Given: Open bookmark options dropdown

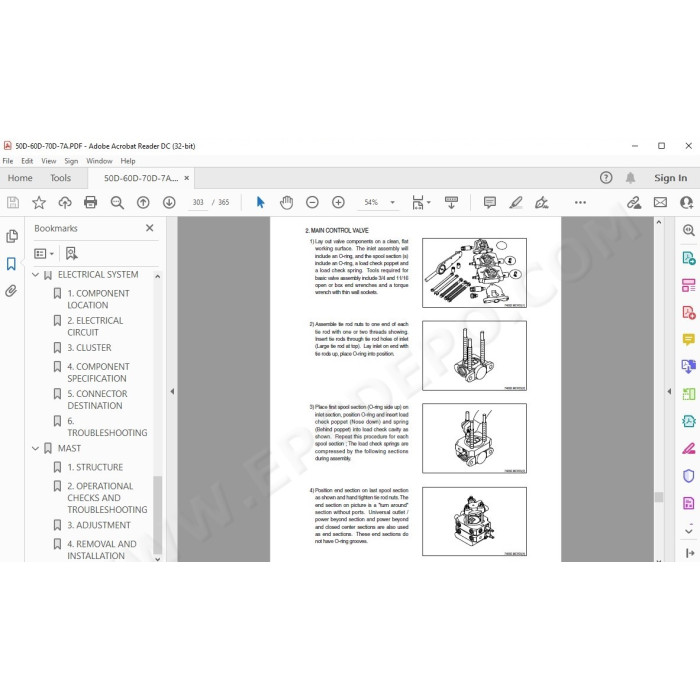Looking at the screenshot, I should pyautogui.click(x=44, y=254).
